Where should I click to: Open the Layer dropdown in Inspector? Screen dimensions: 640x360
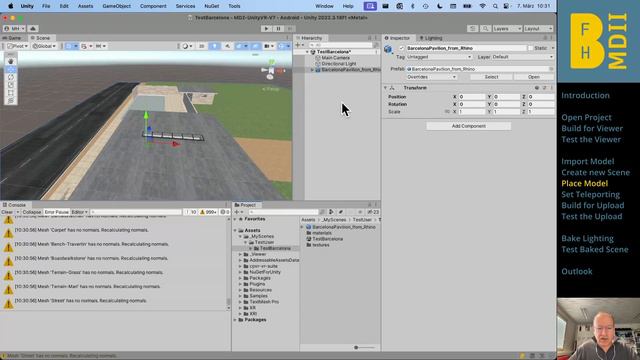click(x=522, y=57)
